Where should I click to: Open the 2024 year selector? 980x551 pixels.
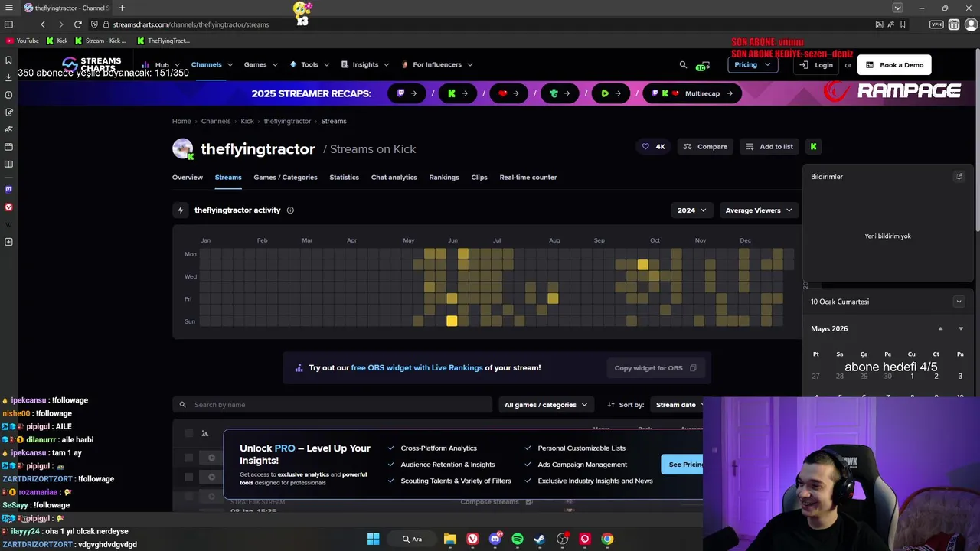691,210
